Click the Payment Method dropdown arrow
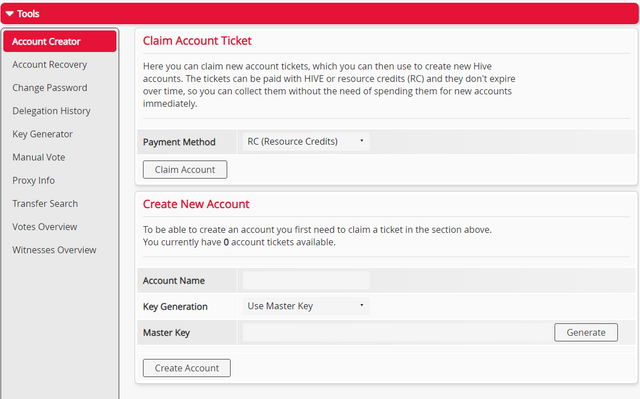Viewport: 640px width, 399px height. coord(362,141)
